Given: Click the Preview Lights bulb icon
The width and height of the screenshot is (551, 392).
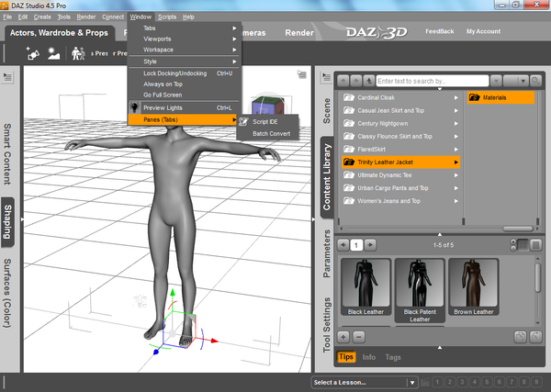Looking at the screenshot, I should [134, 107].
